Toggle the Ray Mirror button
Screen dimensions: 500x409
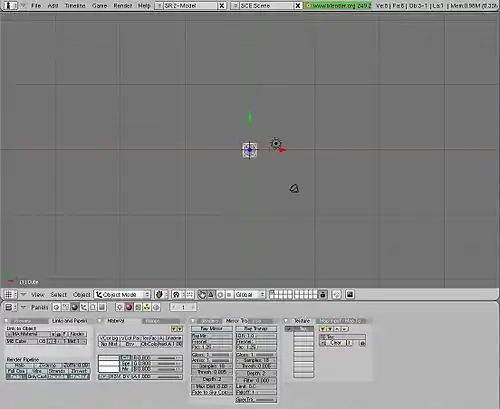(x=212, y=329)
